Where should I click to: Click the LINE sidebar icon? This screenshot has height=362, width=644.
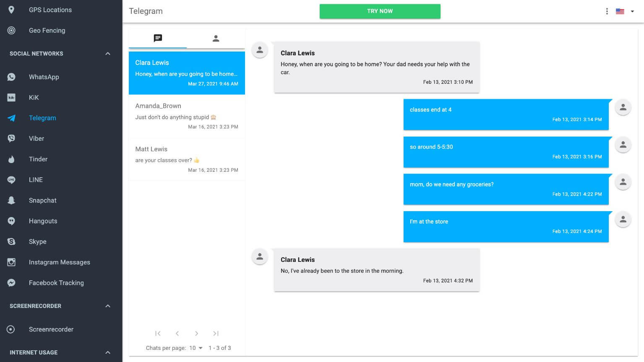(x=11, y=180)
